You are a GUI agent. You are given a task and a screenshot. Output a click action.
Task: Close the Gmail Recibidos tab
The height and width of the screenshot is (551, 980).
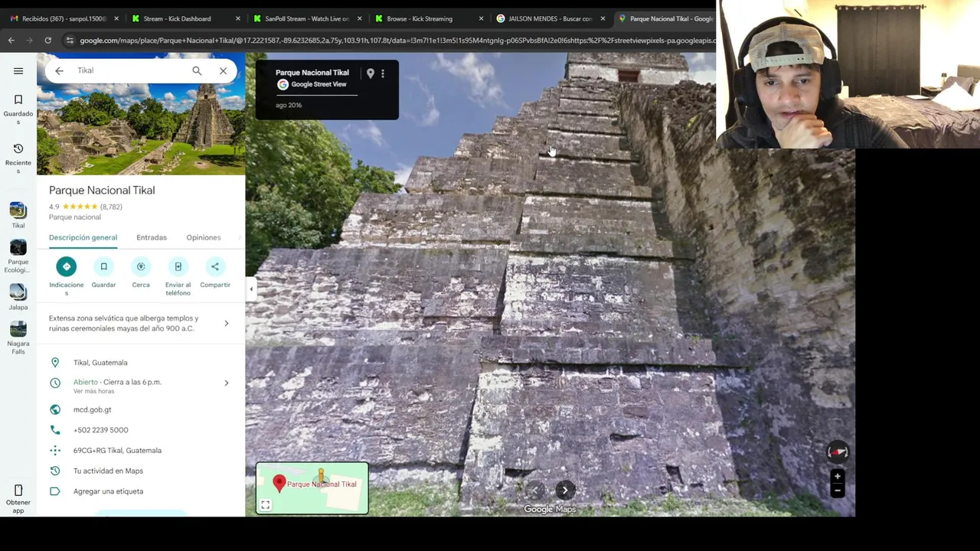coord(116,18)
